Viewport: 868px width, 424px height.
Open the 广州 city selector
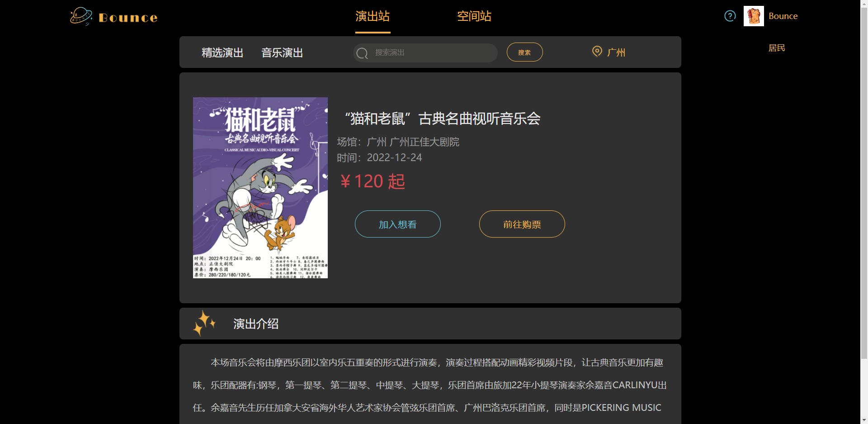[616, 52]
